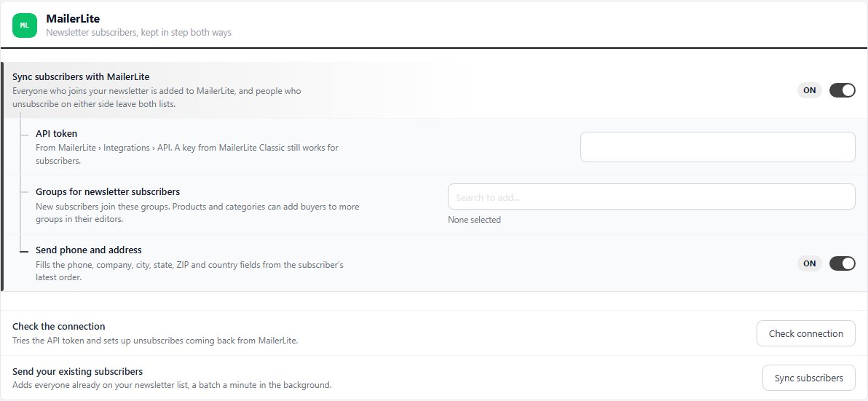Click the 'None selected' status text
This screenshot has width=868, height=401.
(x=474, y=220)
